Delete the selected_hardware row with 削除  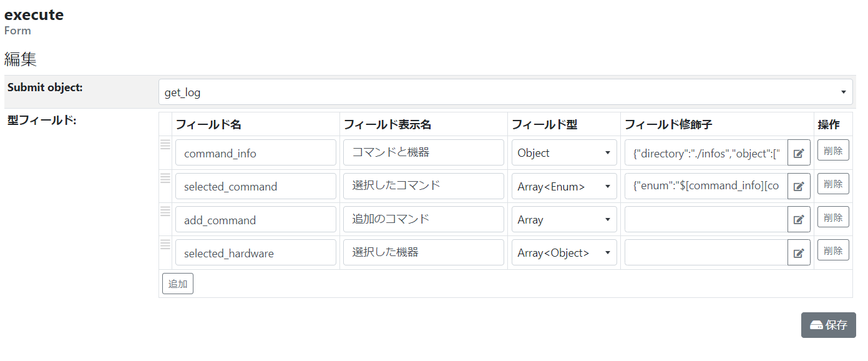pos(833,250)
